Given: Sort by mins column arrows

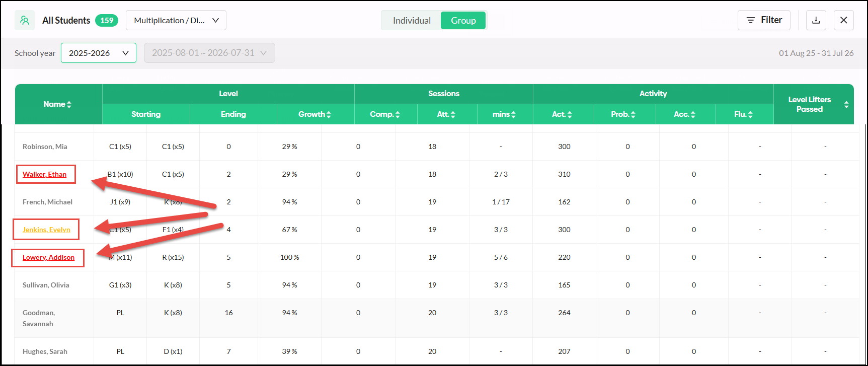Looking at the screenshot, I should (513, 114).
